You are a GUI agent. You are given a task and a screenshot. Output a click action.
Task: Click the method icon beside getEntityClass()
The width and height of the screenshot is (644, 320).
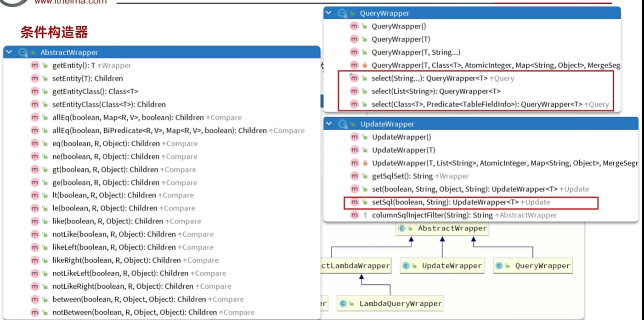coord(35,91)
